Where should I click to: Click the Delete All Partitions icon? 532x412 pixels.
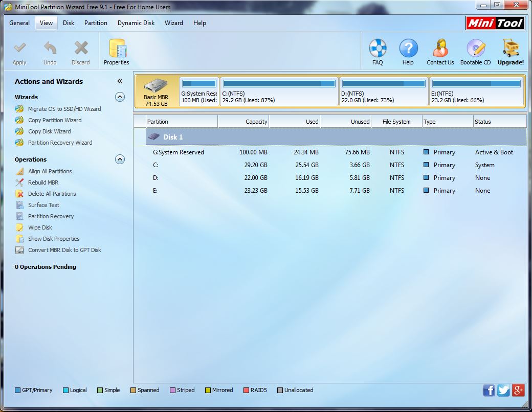[19, 194]
